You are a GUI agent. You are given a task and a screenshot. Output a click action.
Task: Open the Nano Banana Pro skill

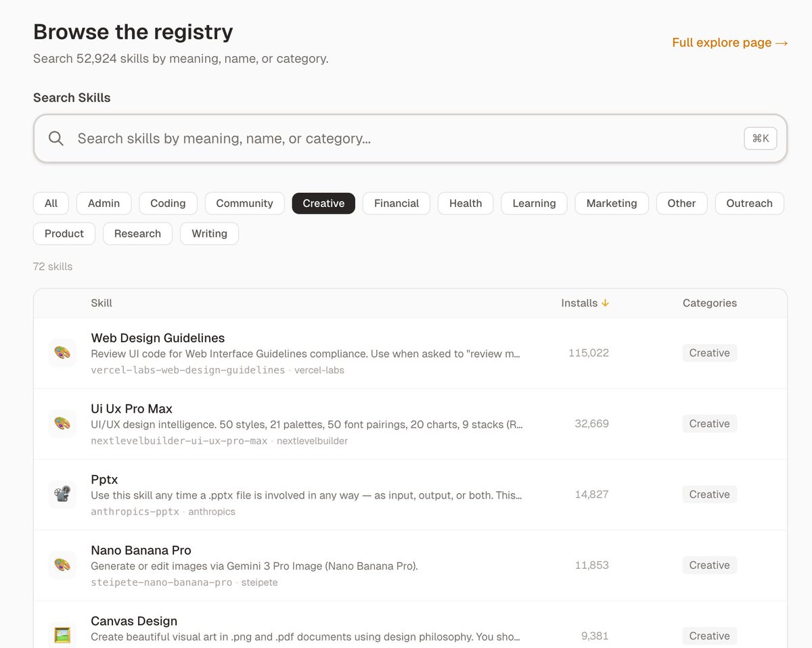coord(141,551)
